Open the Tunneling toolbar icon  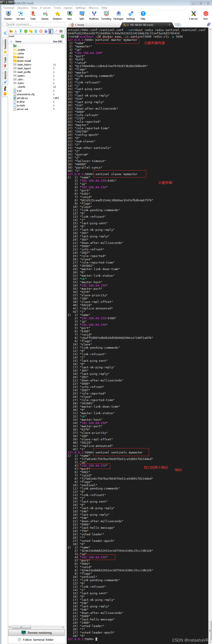pyautogui.click(x=106, y=15)
